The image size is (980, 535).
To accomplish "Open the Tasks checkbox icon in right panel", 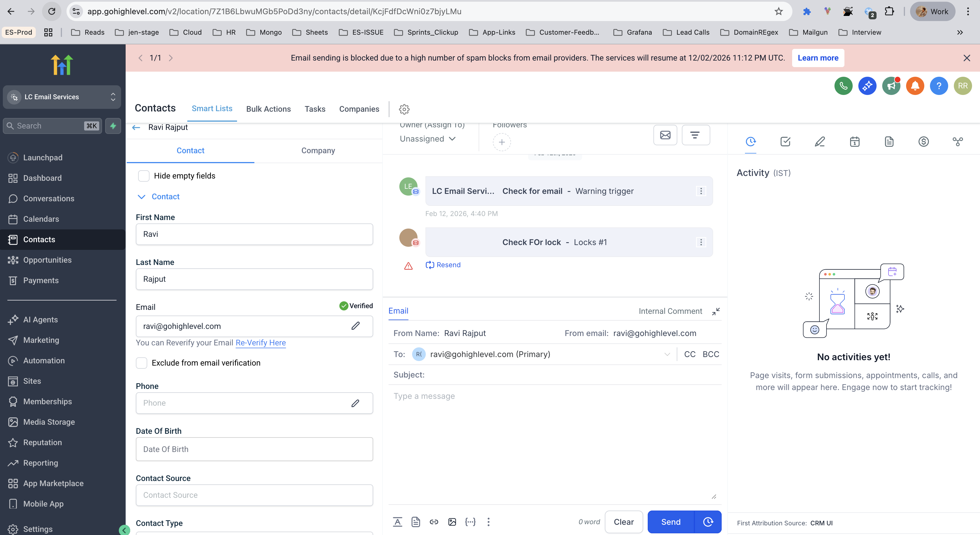I will coord(785,142).
